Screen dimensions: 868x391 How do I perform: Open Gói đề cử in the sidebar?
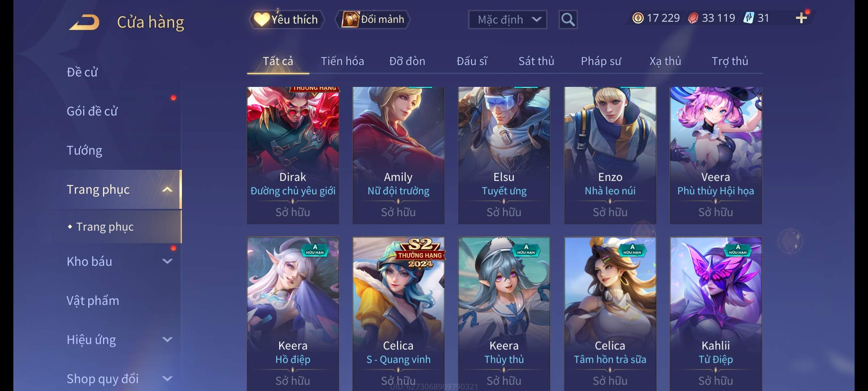[x=92, y=111]
